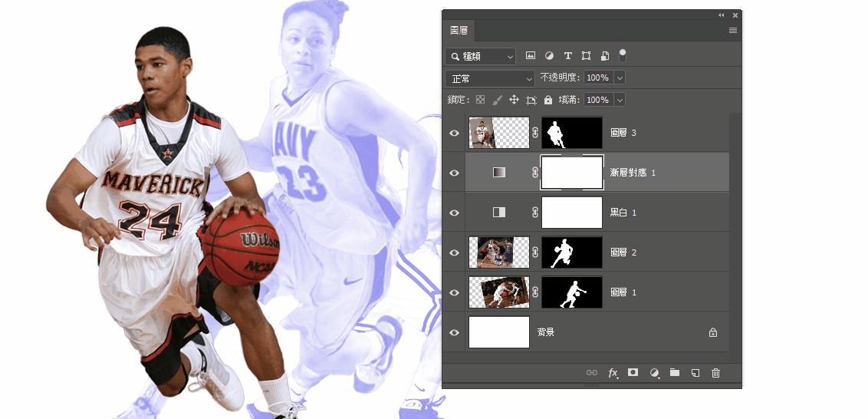Filter for type layers icon
This screenshot has height=419, width=868.
pos(567,55)
